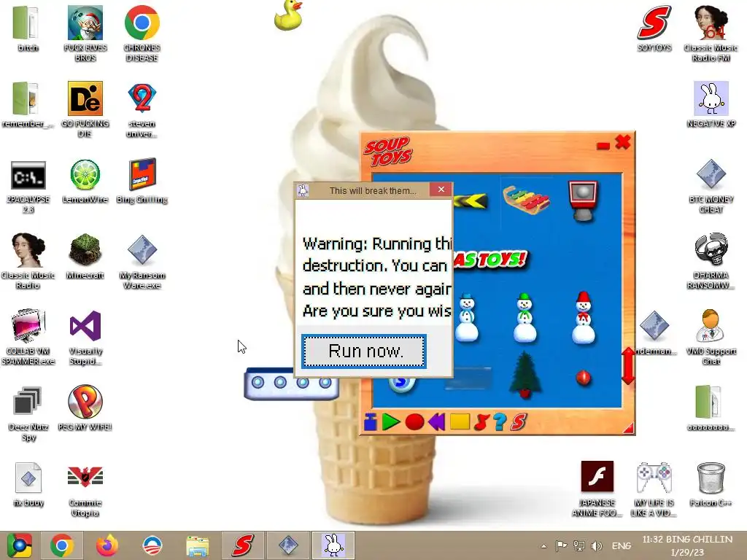
Task: Click the yellow rubber duck on the desktop
Action: tap(289, 16)
